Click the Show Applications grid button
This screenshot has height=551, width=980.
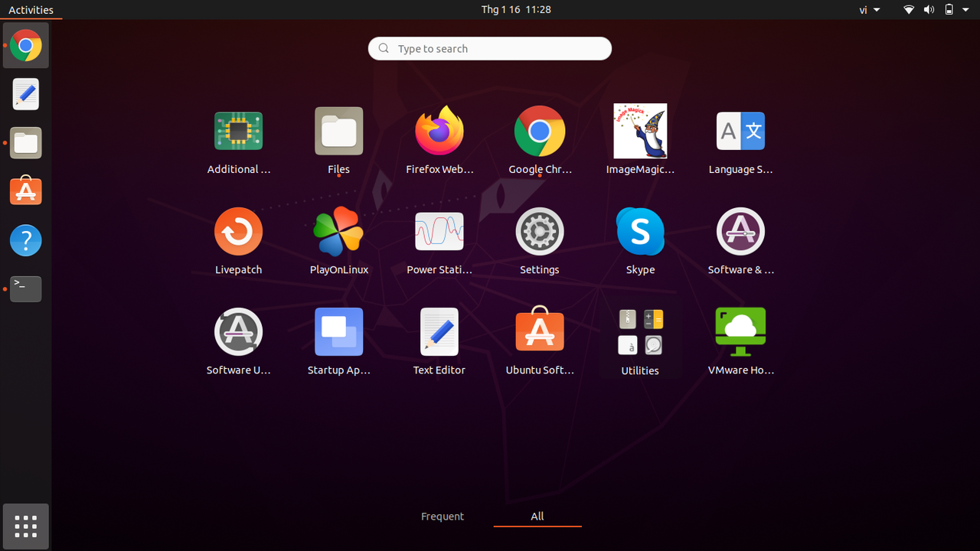(x=25, y=526)
